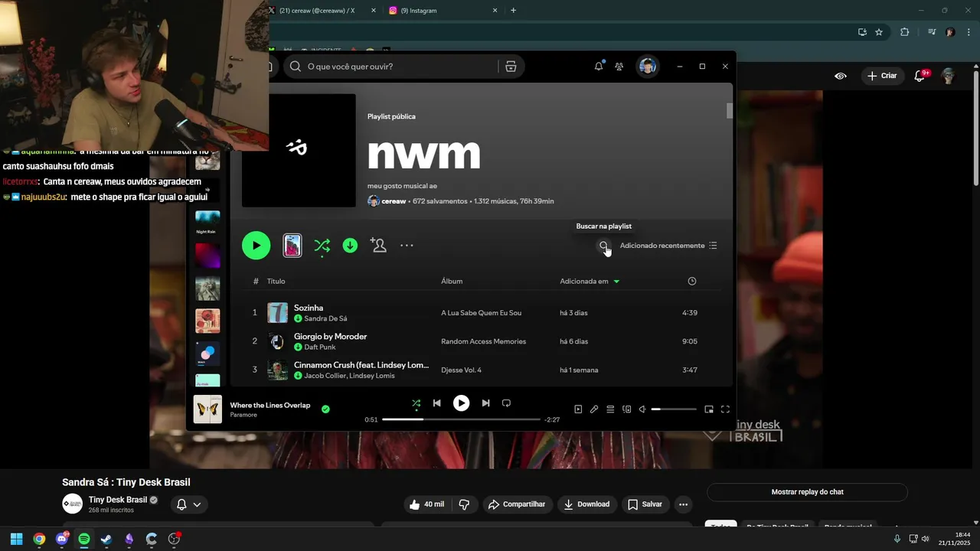Open album 'Random Access Memories'

coord(483,341)
